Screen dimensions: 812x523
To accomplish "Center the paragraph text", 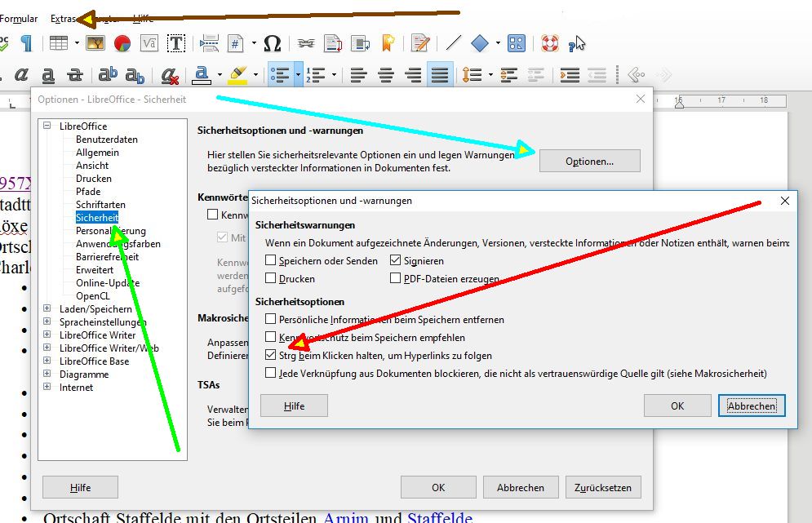I will click(386, 75).
